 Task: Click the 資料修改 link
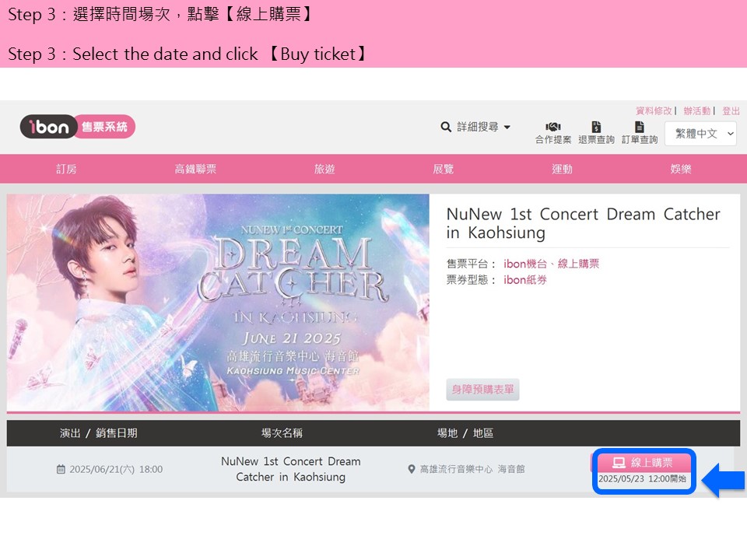coord(654,111)
